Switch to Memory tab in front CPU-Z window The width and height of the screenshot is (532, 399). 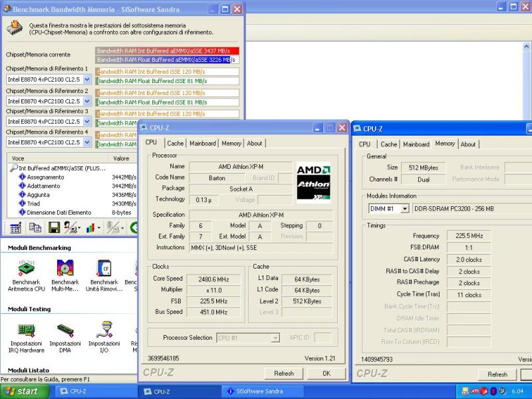pyautogui.click(x=231, y=143)
